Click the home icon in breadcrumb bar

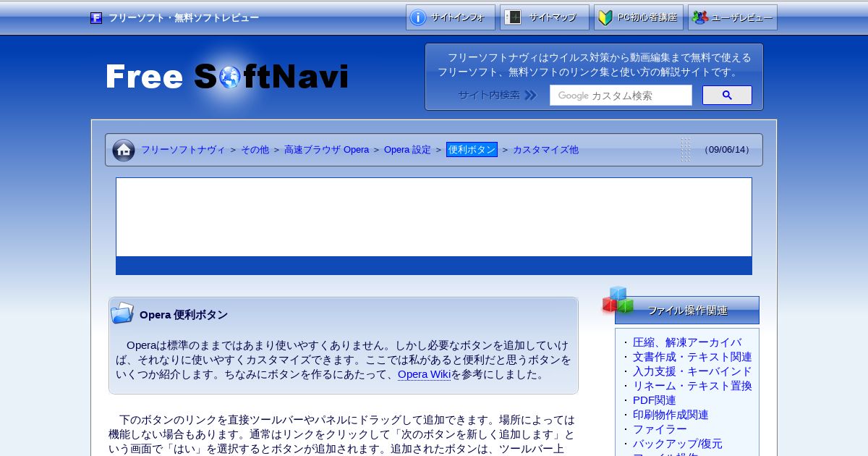(x=124, y=150)
